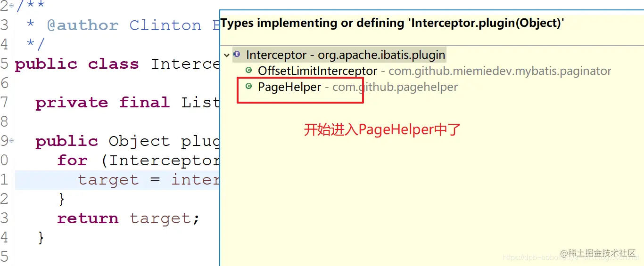Image resolution: width=644 pixels, height=266 pixels.
Task: Select the 'Interceptor - org.apache.ibatis.plugin' row
Action: [x=345, y=55]
